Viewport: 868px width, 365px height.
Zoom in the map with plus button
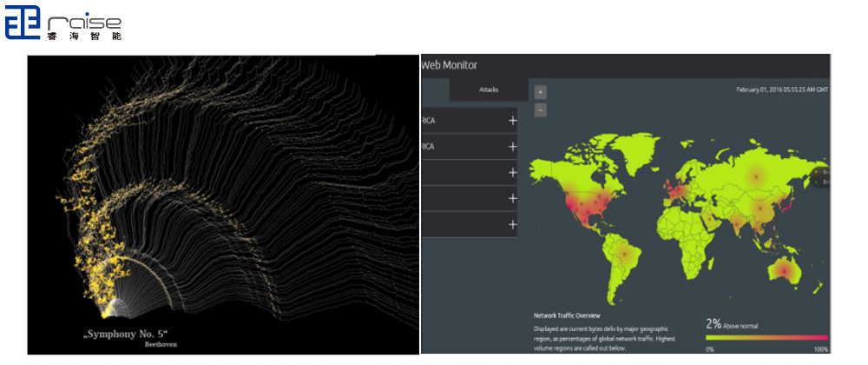click(x=541, y=92)
